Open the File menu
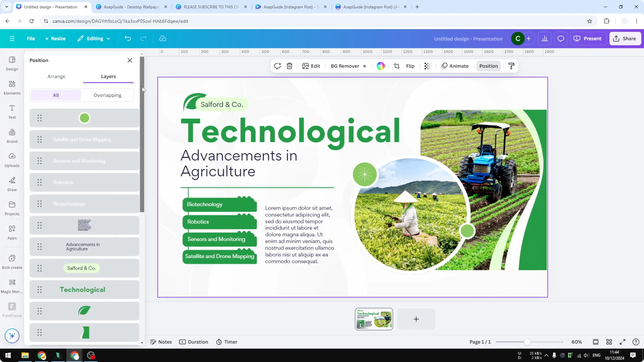Screen dimensions: 644x362 [x=31, y=38]
